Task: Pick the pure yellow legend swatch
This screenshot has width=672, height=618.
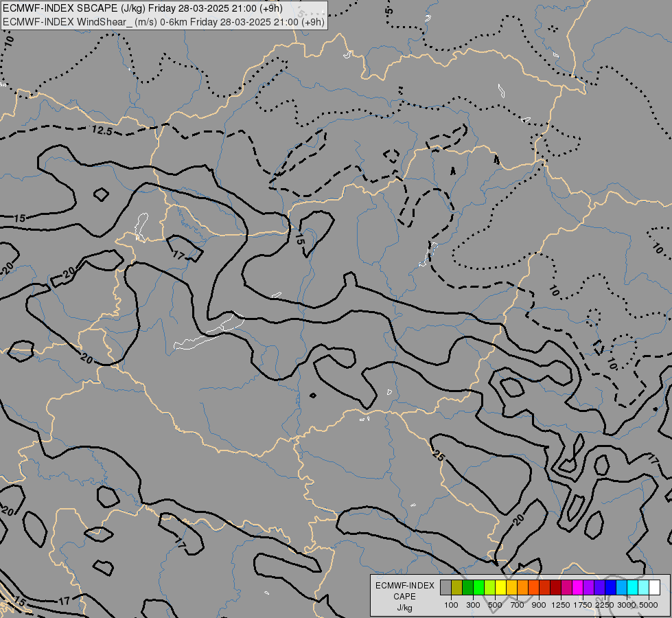Action: (501, 587)
